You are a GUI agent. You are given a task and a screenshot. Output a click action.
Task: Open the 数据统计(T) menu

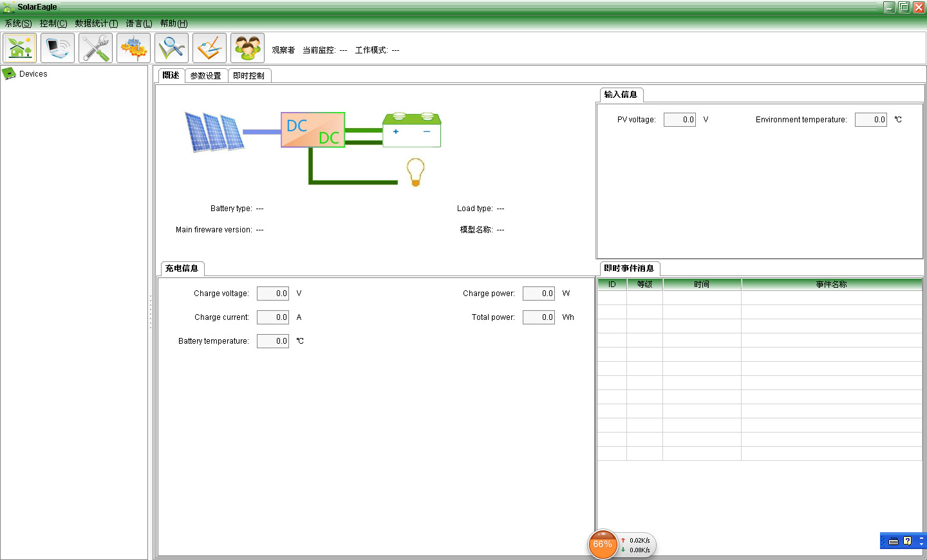97,24
